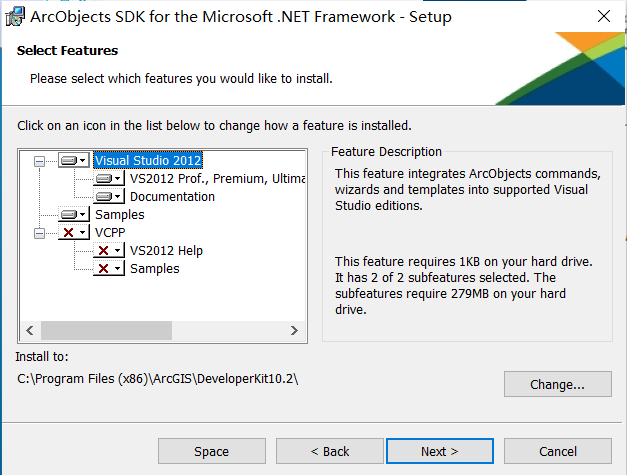Open the install dropdown for Samples above VCPP
This screenshot has height=475, width=627.
click(x=74, y=214)
